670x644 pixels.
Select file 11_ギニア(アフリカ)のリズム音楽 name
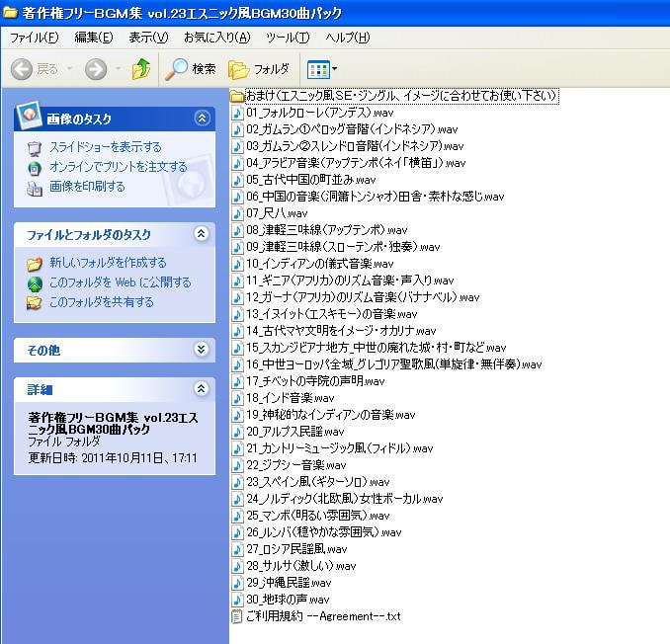tap(350, 281)
